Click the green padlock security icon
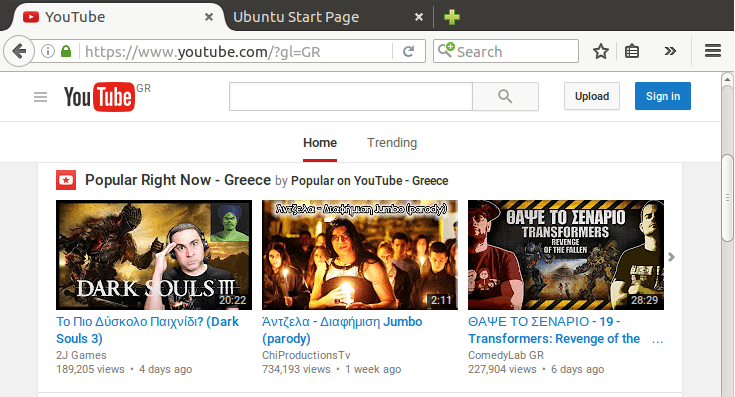Screen dimensions: 735x397 66,51
